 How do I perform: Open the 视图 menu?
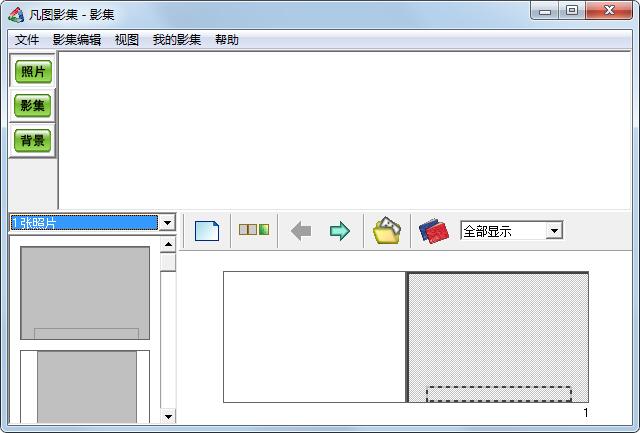pos(127,40)
